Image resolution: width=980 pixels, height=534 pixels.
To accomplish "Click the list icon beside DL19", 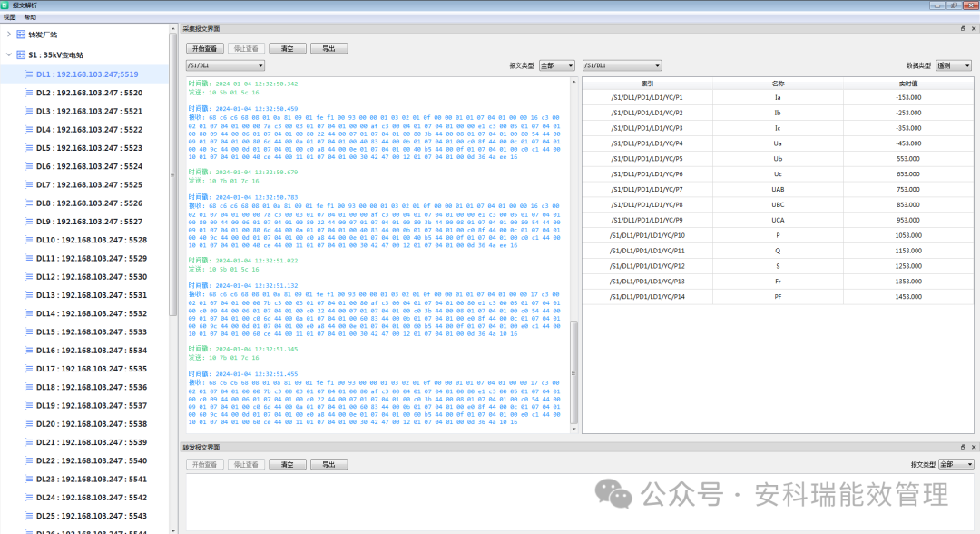I will click(x=28, y=405).
